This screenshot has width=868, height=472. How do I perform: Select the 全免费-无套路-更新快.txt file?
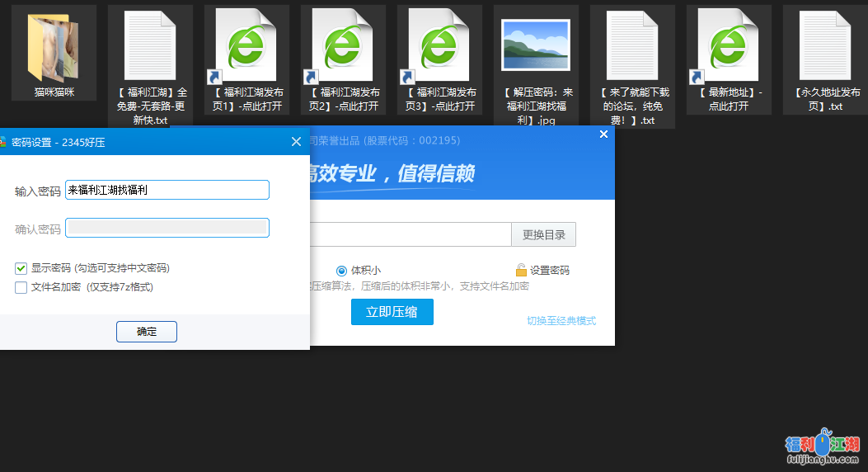[150, 45]
